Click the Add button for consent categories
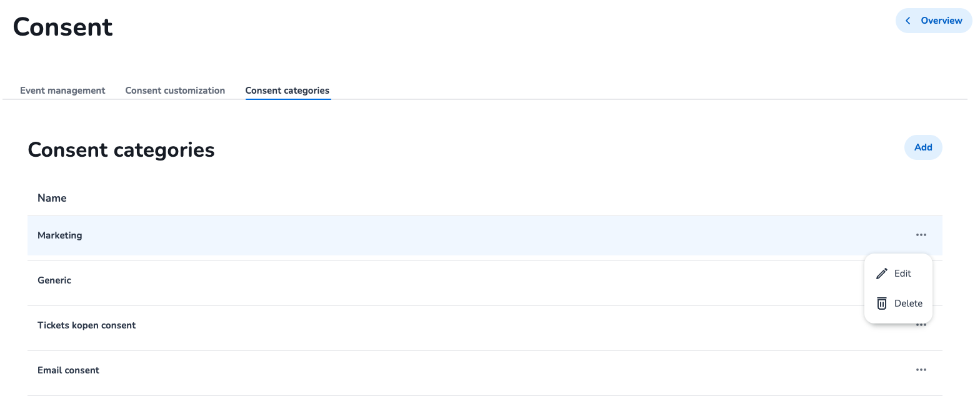The width and height of the screenshot is (980, 419). 923,147
